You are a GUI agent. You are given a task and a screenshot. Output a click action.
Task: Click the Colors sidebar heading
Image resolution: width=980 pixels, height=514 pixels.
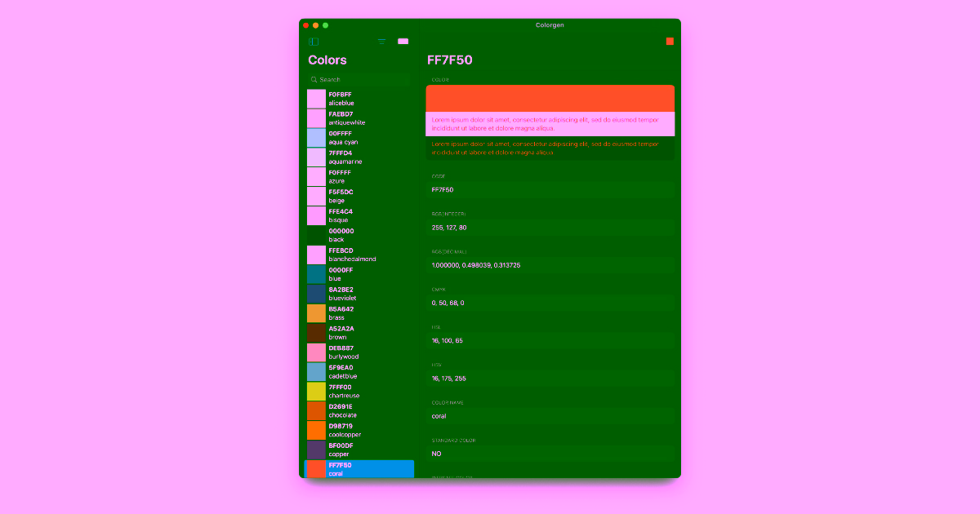[327, 60]
